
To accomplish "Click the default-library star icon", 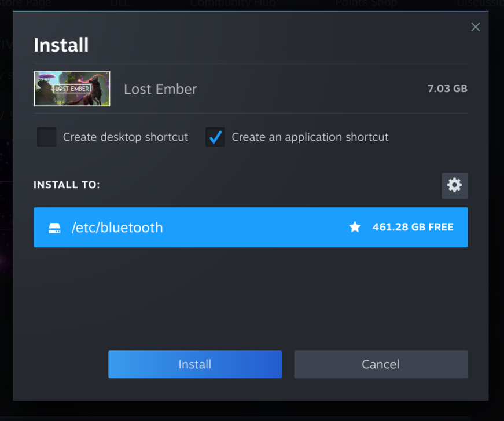I will tap(355, 227).
